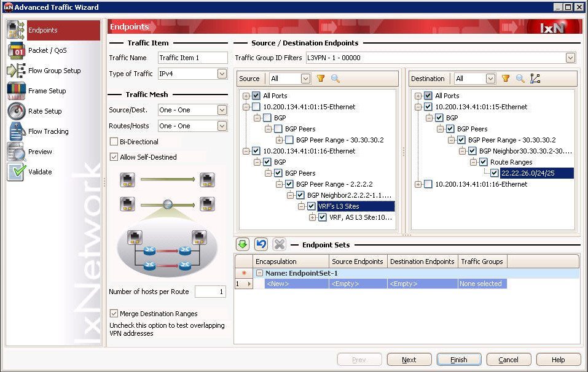588x372 pixels.
Task: Open the Packet / QoS step icon
Action: click(16, 50)
